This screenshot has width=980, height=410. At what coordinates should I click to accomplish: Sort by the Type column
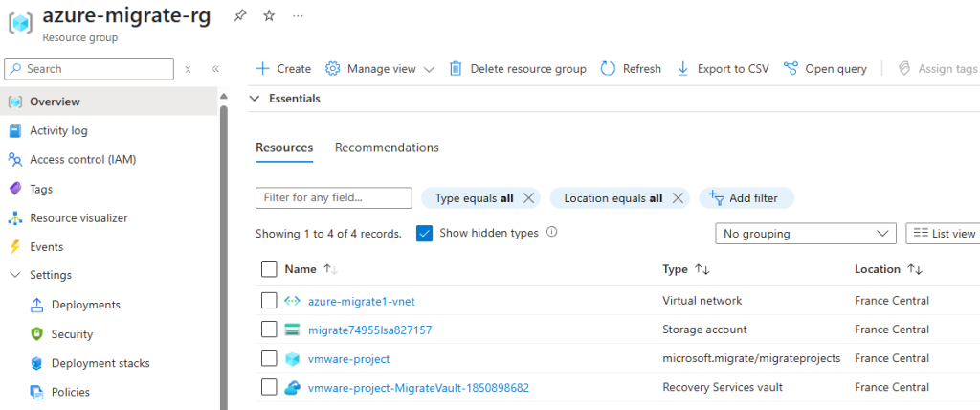click(x=685, y=269)
